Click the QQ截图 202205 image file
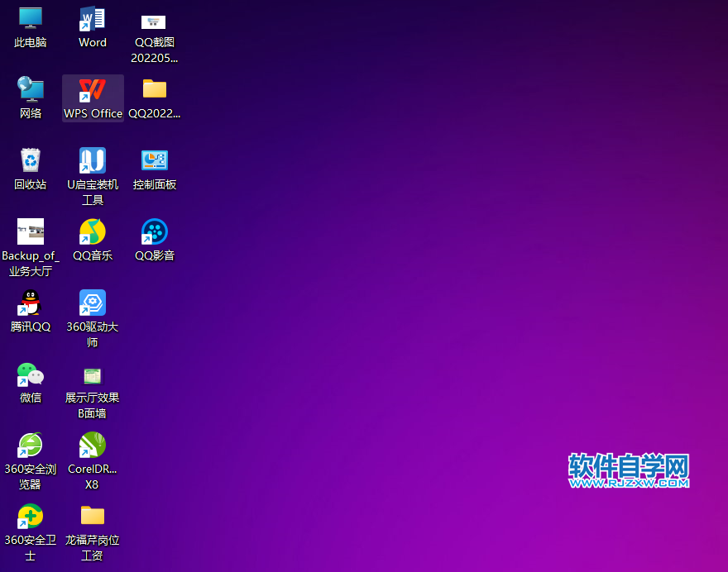The height and width of the screenshot is (572, 728). [x=154, y=21]
